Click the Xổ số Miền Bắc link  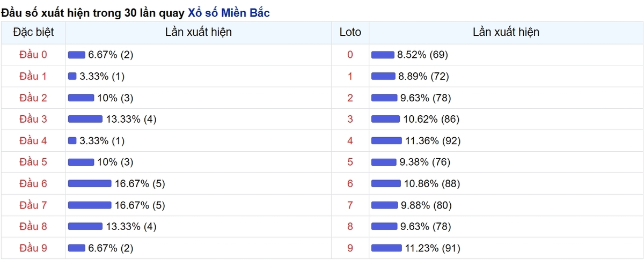229,13
